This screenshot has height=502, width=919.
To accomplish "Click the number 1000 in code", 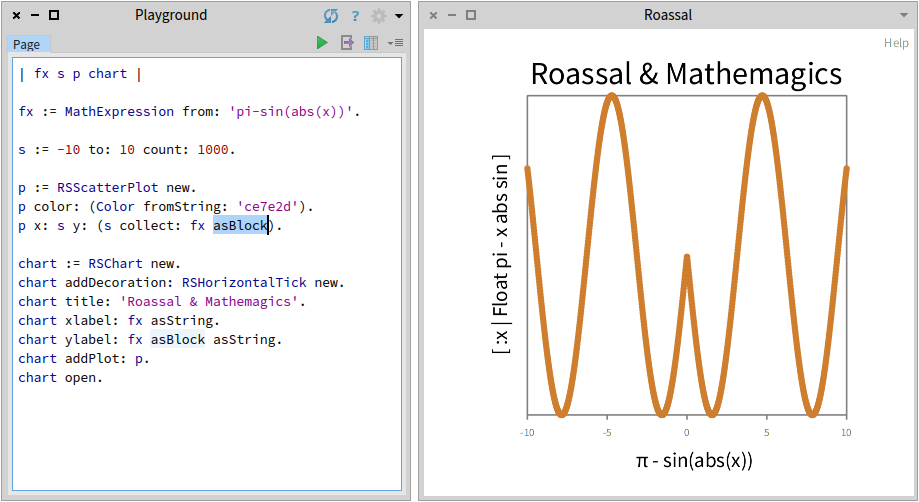I will (x=213, y=149).
